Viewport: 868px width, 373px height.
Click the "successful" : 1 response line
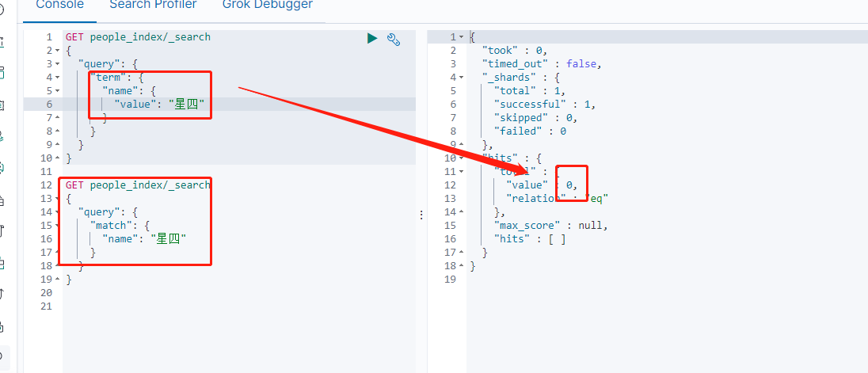click(545, 105)
